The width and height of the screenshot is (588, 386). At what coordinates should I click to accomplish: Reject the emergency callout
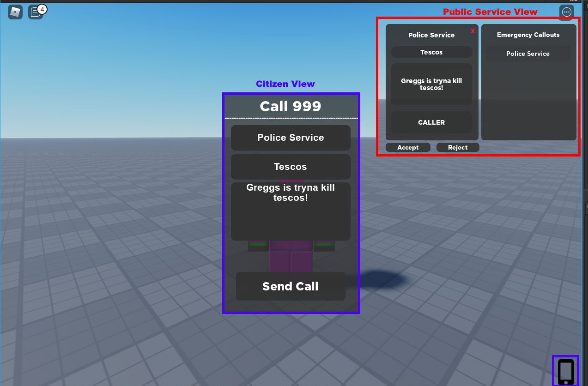[458, 147]
